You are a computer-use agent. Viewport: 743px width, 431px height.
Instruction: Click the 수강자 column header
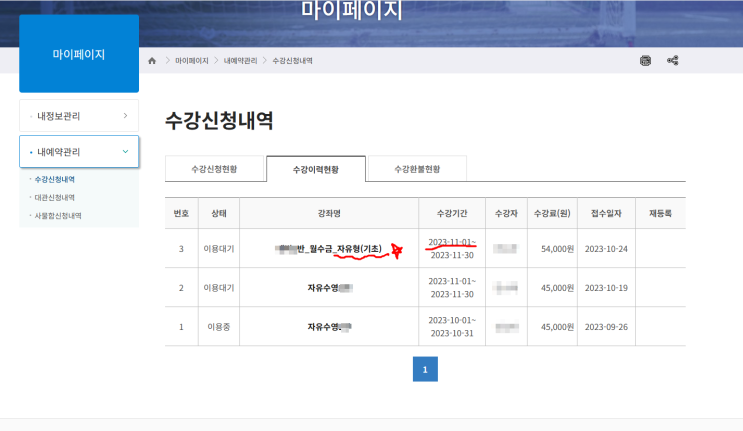(x=507, y=213)
